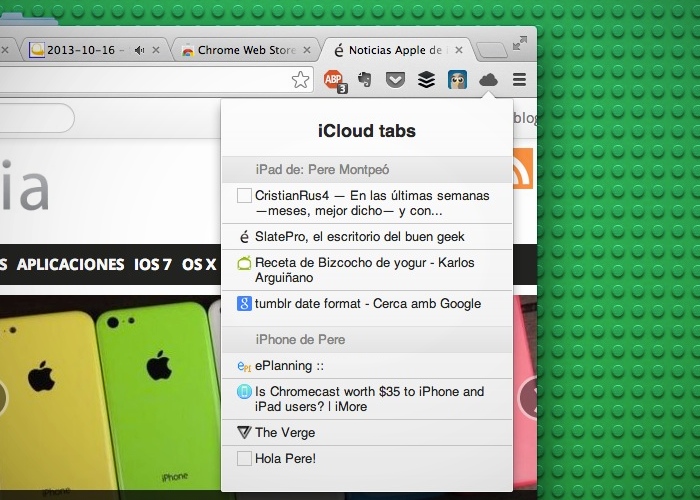700x500 pixels.
Task: Toggle the iCloud tabs cloud icon
Action: click(x=488, y=80)
